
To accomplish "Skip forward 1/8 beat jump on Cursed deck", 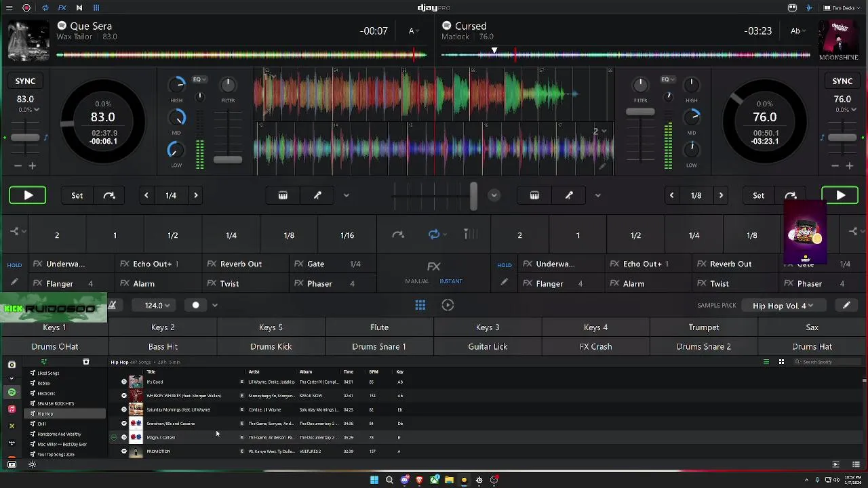I will pos(721,195).
